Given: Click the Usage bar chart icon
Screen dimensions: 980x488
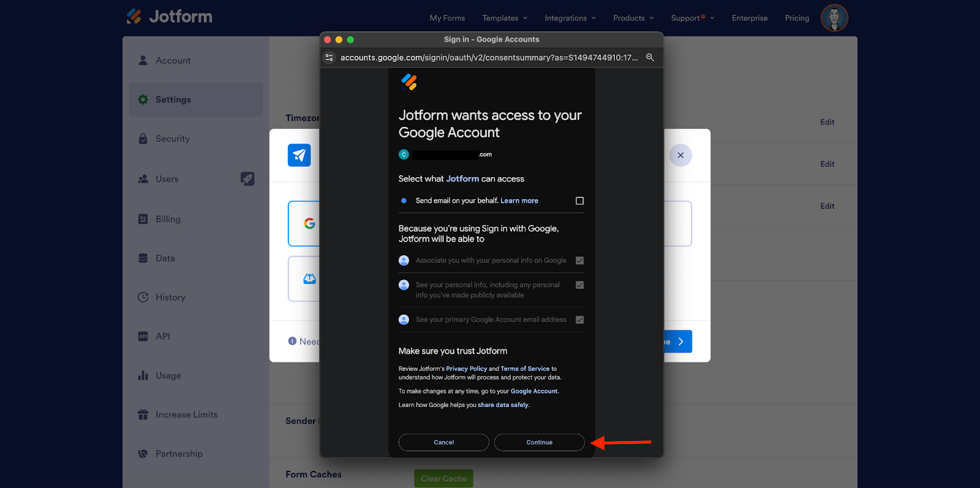Looking at the screenshot, I should click(143, 375).
